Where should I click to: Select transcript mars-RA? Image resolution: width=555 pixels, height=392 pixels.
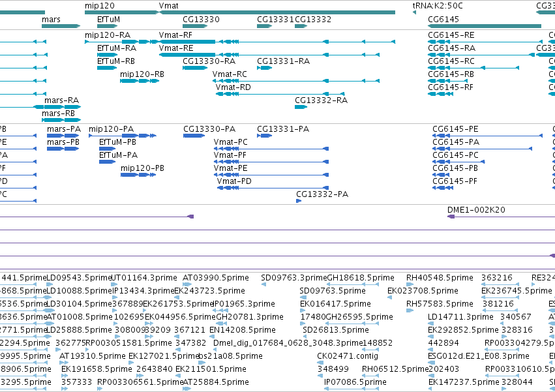click(x=61, y=100)
